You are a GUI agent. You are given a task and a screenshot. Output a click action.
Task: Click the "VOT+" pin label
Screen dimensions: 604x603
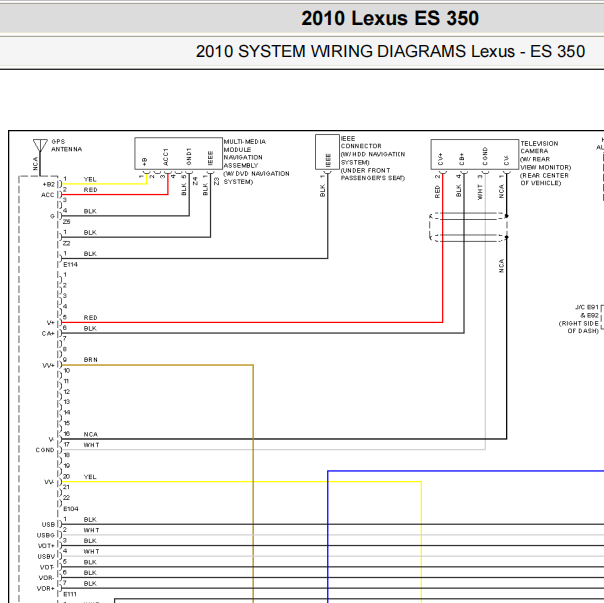pyautogui.click(x=46, y=546)
